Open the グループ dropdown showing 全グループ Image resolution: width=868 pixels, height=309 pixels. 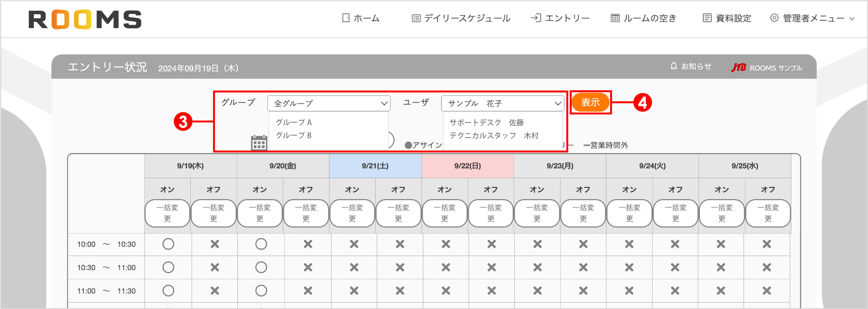[x=329, y=103]
